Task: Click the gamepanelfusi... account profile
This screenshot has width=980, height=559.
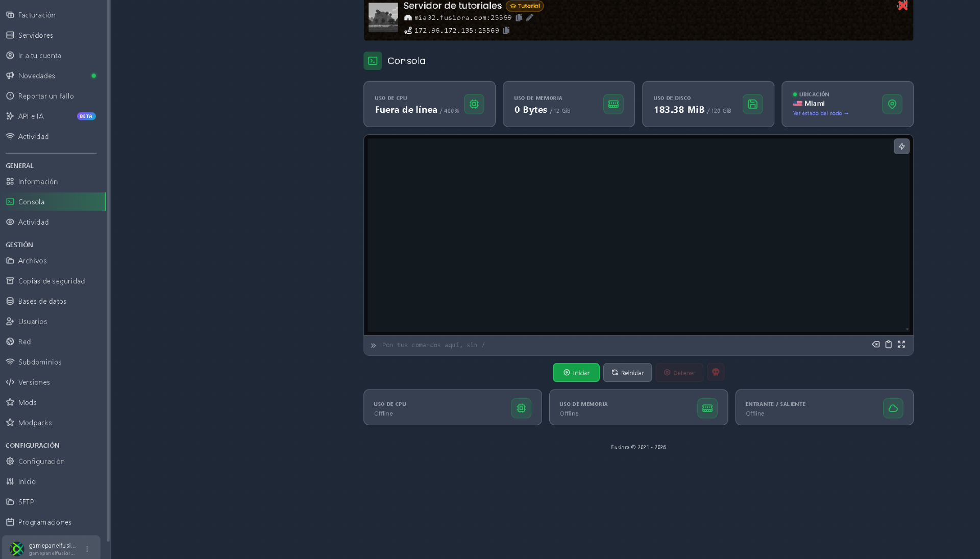Action: click(x=51, y=549)
